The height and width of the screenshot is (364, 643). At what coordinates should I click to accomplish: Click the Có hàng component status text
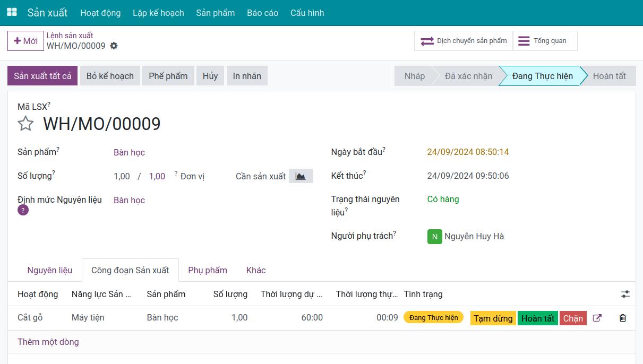443,200
